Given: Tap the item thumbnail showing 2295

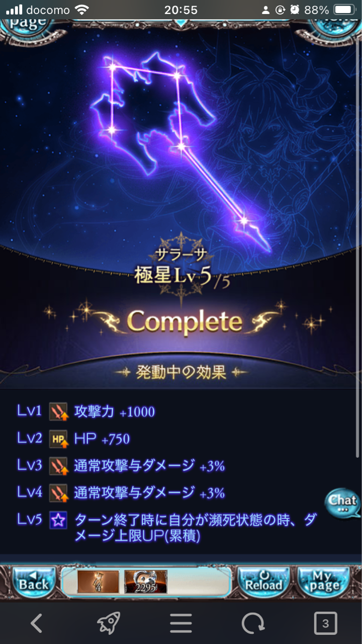Looking at the screenshot, I should [x=146, y=582].
